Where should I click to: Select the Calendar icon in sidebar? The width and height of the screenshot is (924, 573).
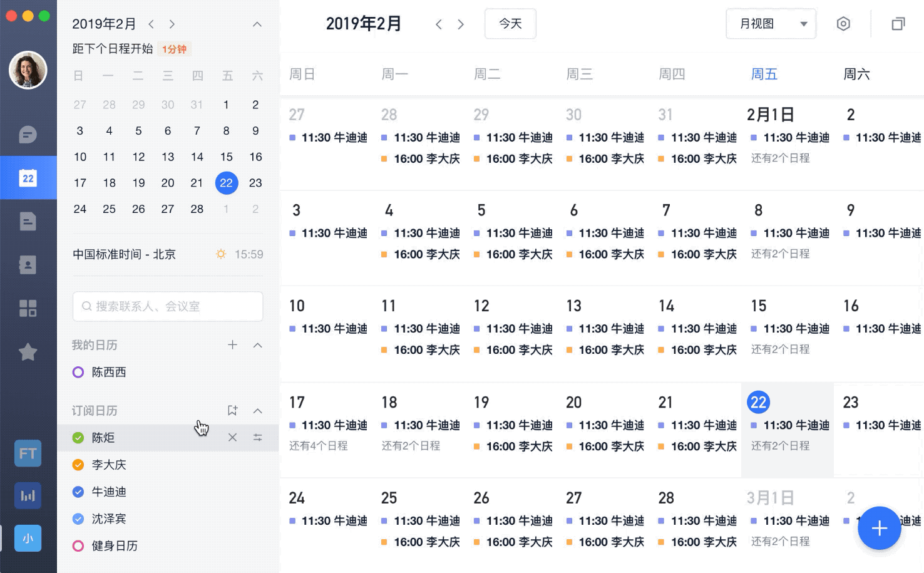[28, 178]
